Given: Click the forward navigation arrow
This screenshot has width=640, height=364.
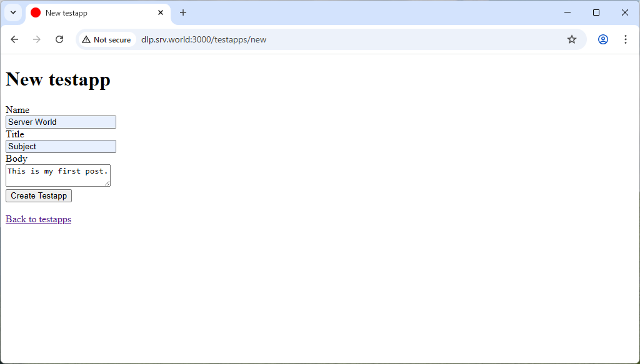Looking at the screenshot, I should (x=36, y=39).
